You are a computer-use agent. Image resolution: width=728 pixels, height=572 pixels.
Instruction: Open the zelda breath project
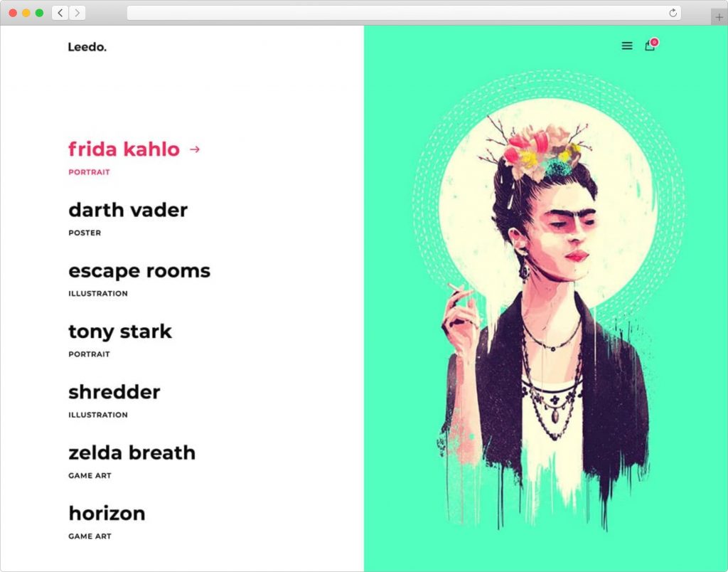(132, 453)
